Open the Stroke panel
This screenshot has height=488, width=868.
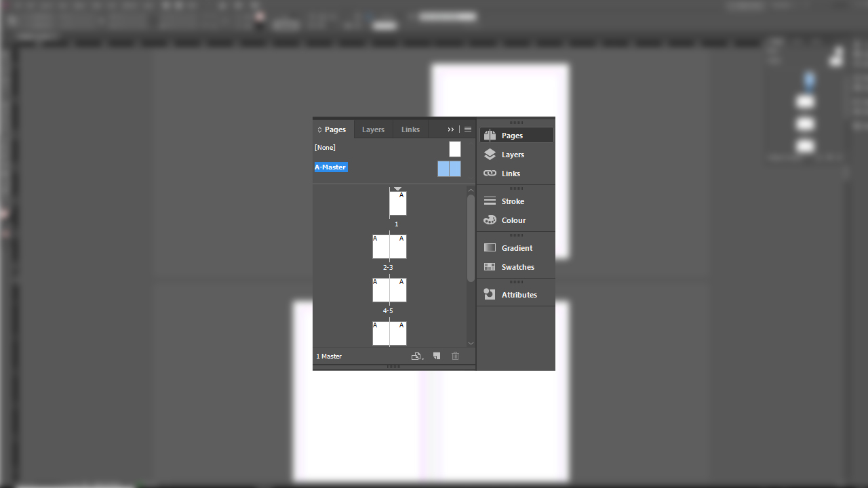(x=516, y=201)
